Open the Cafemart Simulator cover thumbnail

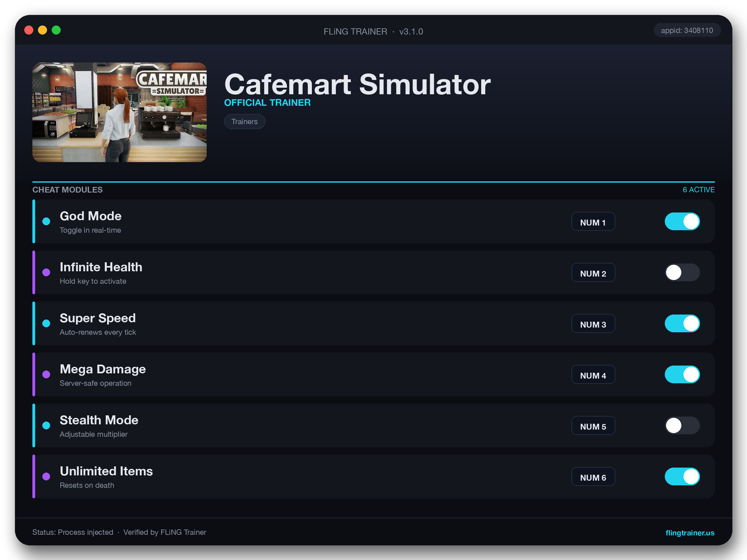[x=120, y=112]
